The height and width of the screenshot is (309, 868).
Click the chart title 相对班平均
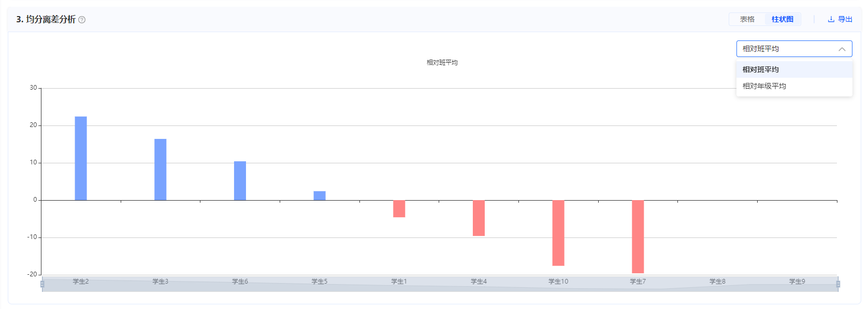[442, 62]
